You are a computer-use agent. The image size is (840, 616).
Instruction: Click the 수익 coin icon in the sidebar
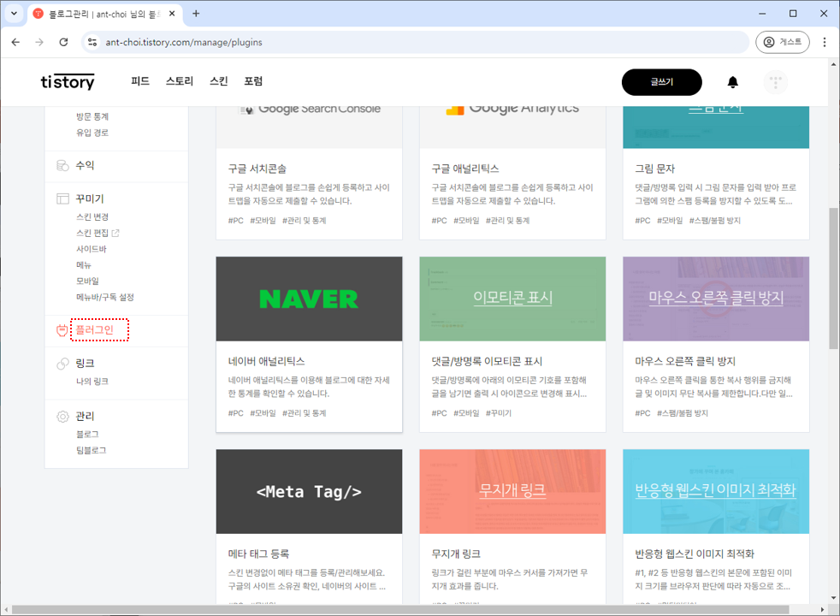coord(62,165)
